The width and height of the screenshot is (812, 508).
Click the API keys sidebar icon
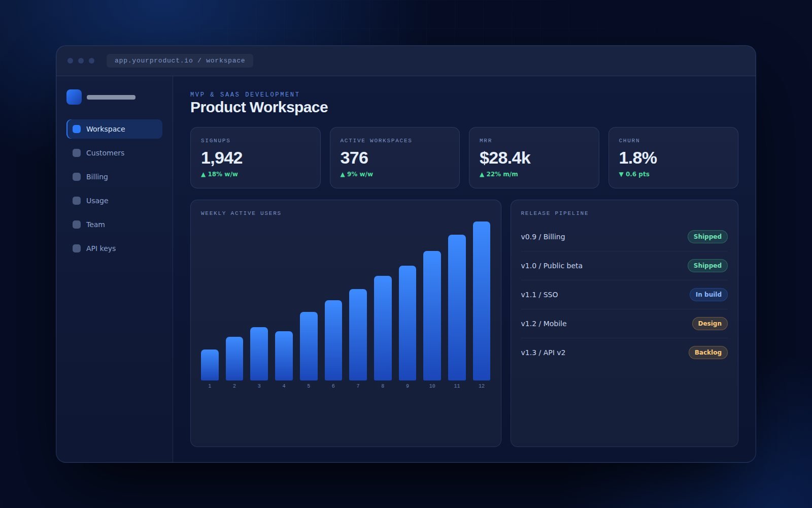pos(77,248)
